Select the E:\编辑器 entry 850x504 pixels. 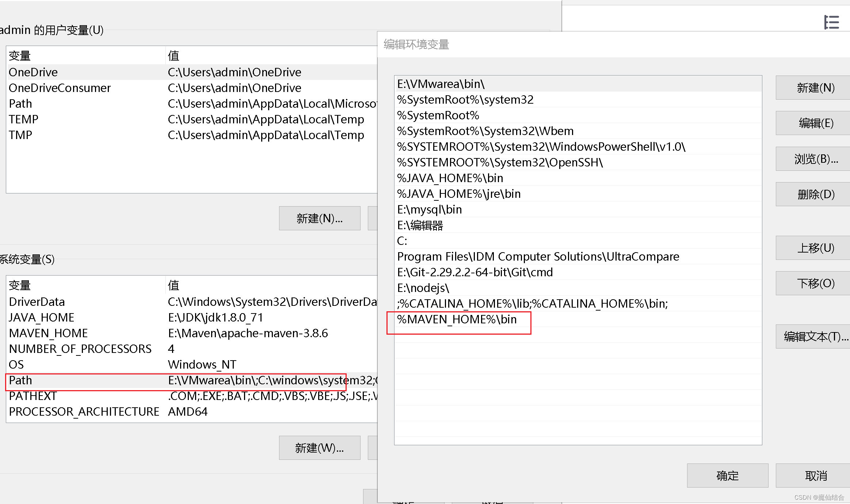click(578, 225)
